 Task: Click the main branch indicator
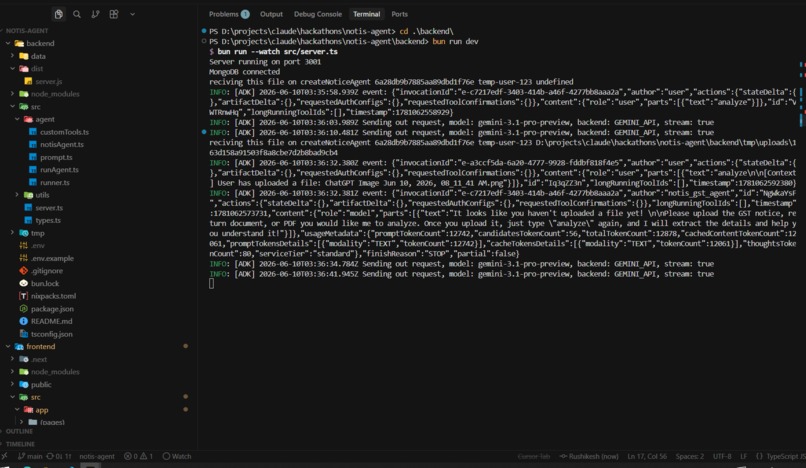pyautogui.click(x=30, y=456)
